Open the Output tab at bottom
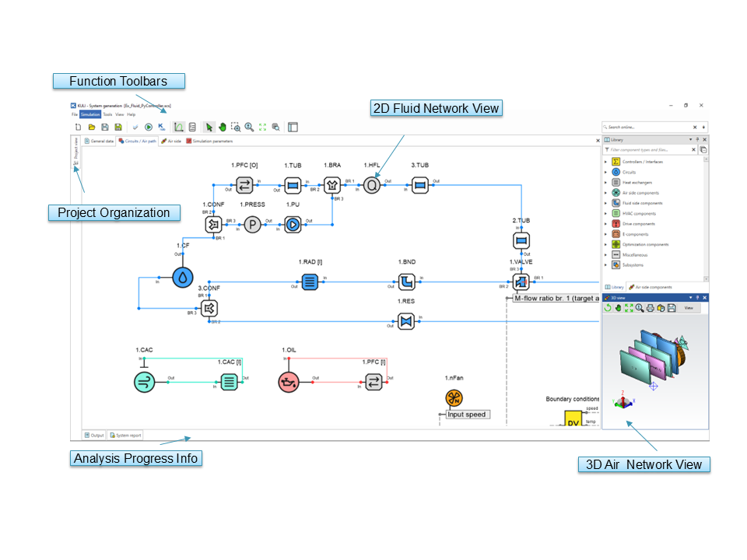This screenshot has width=747, height=560. pyautogui.click(x=94, y=436)
